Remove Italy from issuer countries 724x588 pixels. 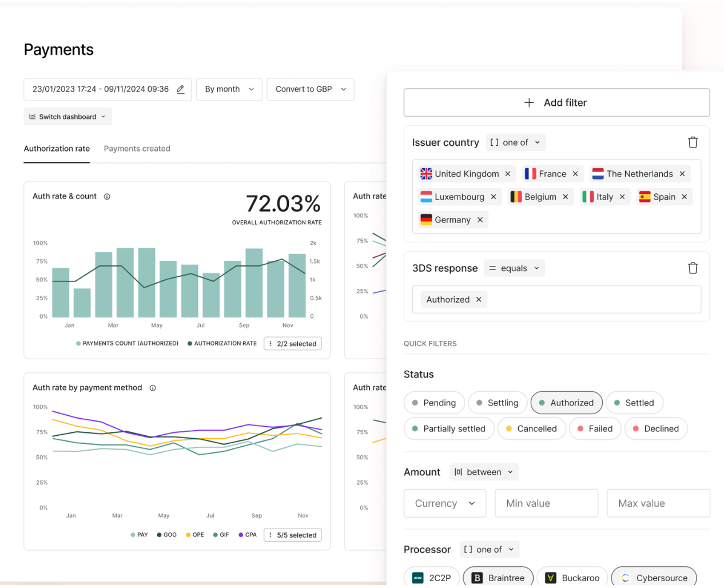(x=622, y=197)
